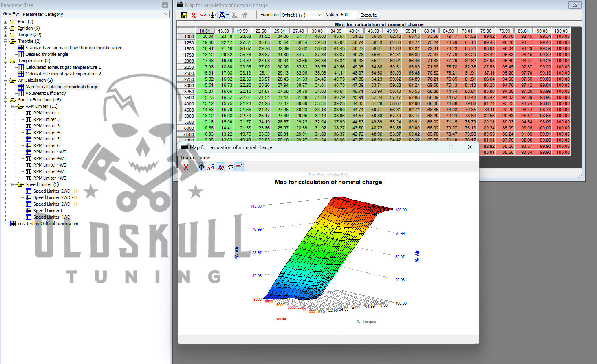The height and width of the screenshot is (364, 597).
Task: Open the arrow beside the blue A icon
Action: pos(227,15)
